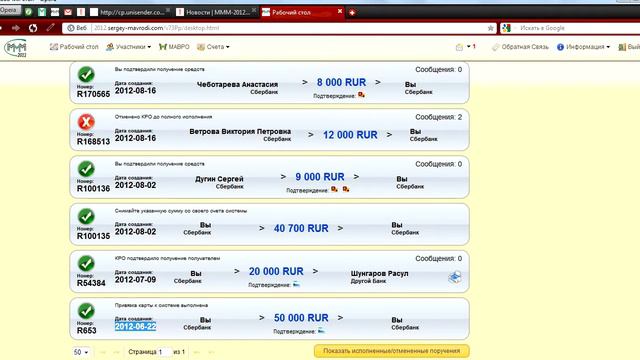Open the Рабочий стол menu item
Viewport: 640px width, 360px height.
tap(74, 47)
